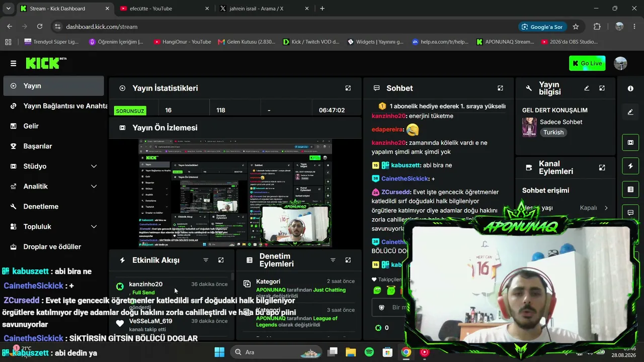Click the Sadece Sohbet category thumbnail
The image size is (644, 362).
[x=529, y=128]
